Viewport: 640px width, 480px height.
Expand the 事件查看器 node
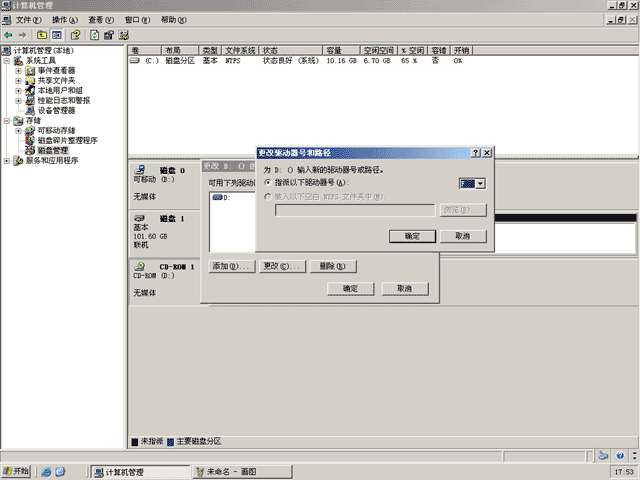click(x=18, y=71)
